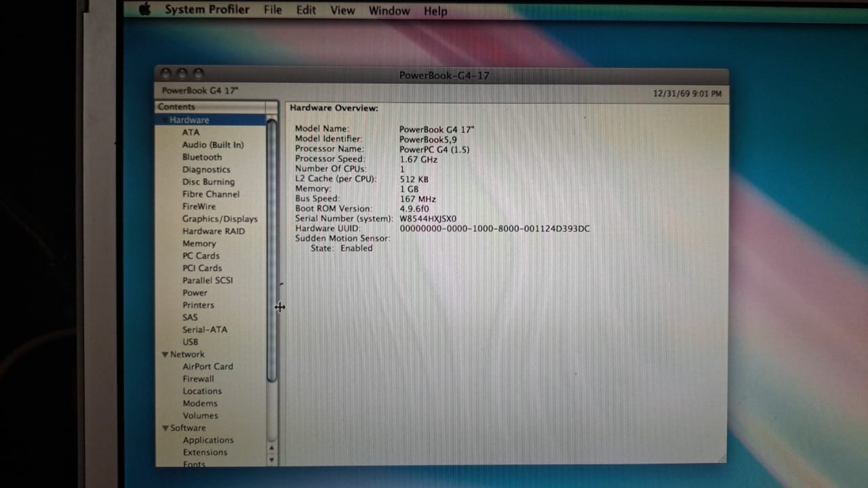This screenshot has height=488, width=868.
Task: Click the Hardware Overview heading
Action: 334,108
